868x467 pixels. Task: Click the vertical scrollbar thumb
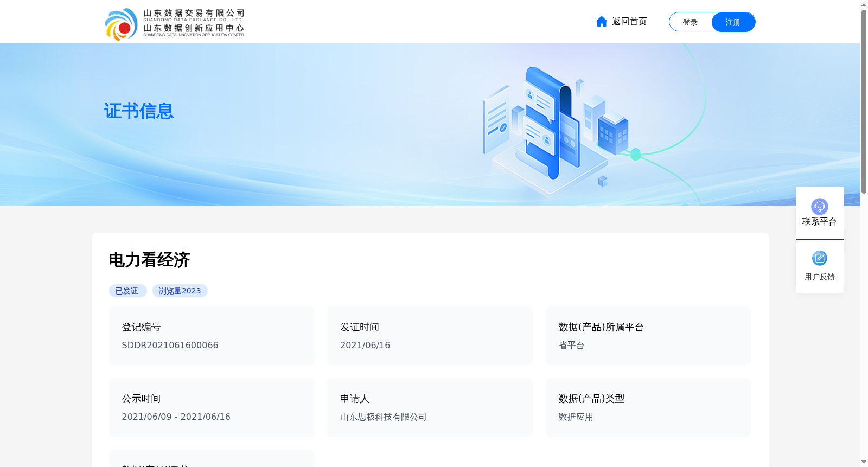[864, 101]
